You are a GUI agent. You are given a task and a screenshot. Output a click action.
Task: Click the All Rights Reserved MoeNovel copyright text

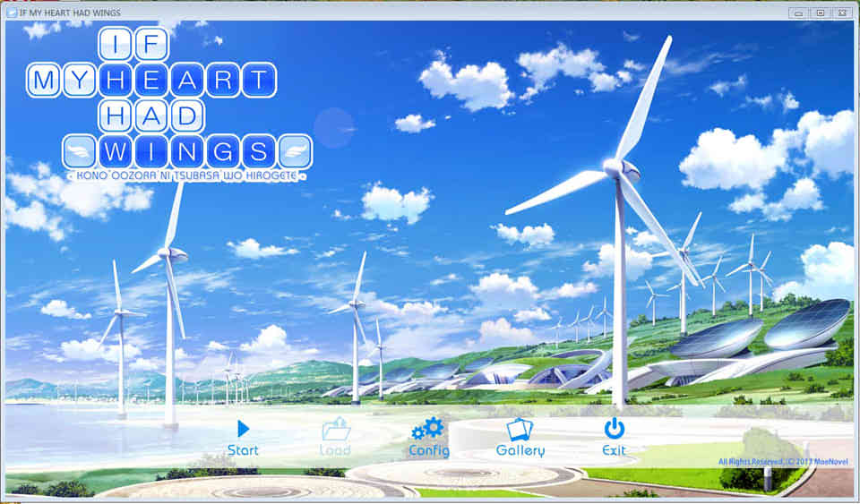click(x=783, y=462)
